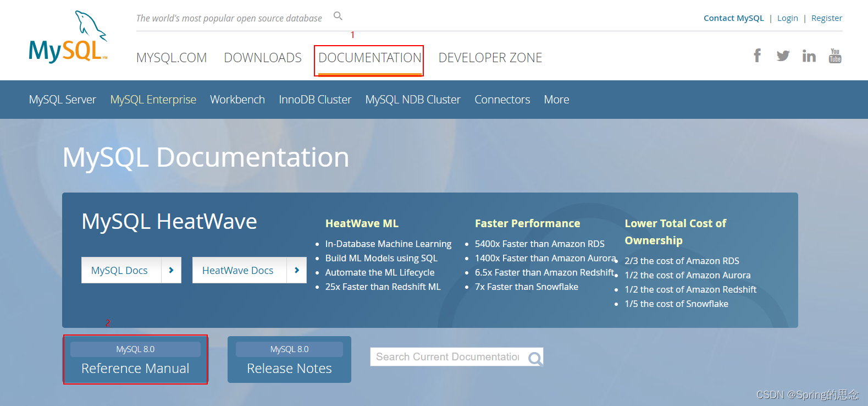868x406 pixels.
Task: Click '1400x Faster than Amazon Aurora' text
Action: (x=545, y=258)
